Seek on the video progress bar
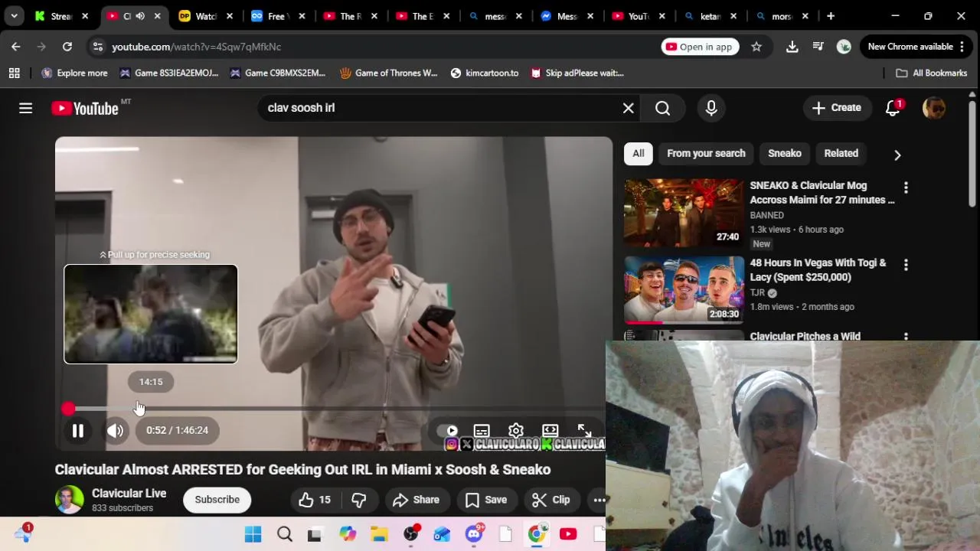This screenshot has width=980, height=551. click(x=333, y=409)
